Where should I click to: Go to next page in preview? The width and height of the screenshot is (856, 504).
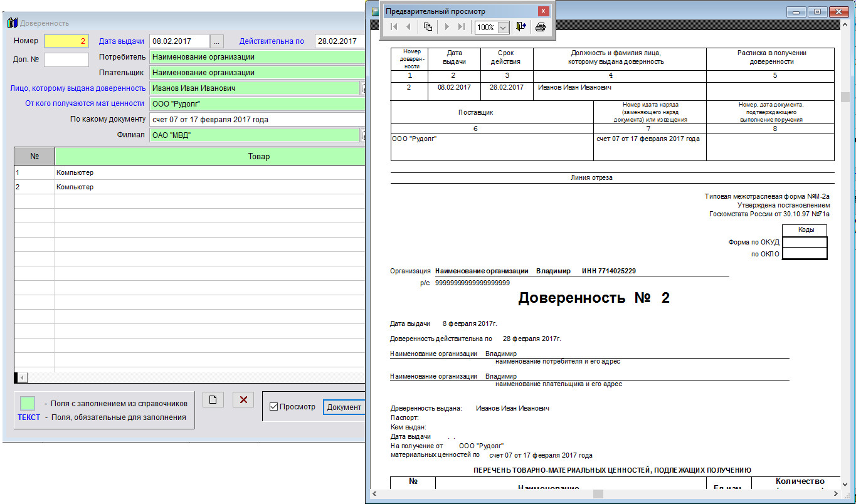point(446,27)
